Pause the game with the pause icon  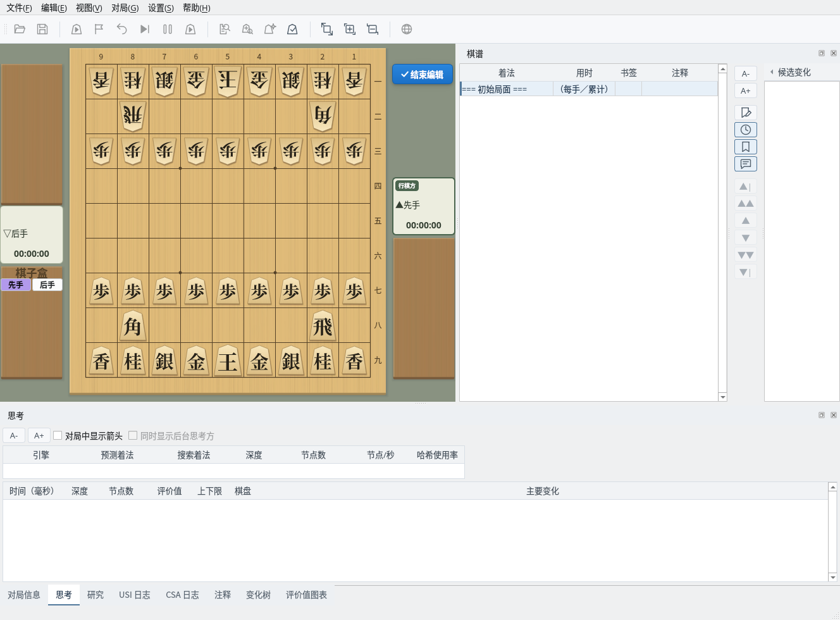pos(168,29)
